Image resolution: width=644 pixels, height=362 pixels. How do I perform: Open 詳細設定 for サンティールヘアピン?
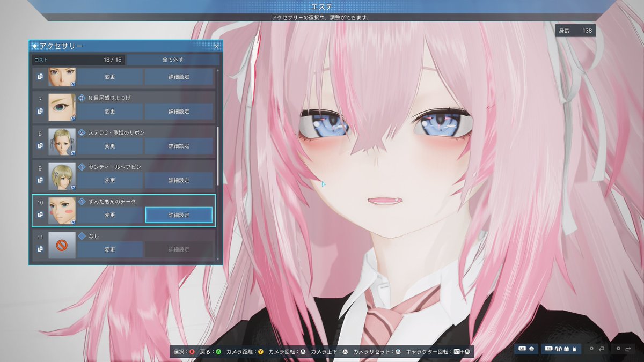point(179,181)
